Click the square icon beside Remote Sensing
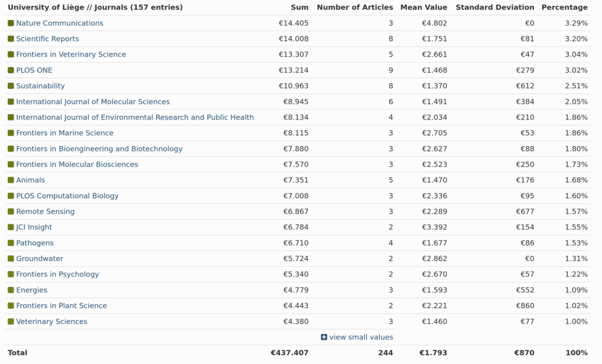 coord(11,212)
